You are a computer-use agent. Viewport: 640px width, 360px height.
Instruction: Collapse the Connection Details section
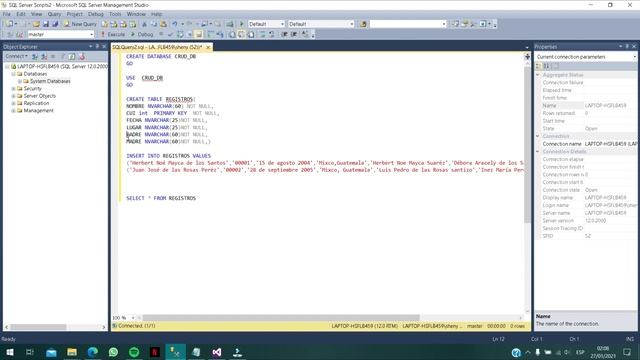538,152
